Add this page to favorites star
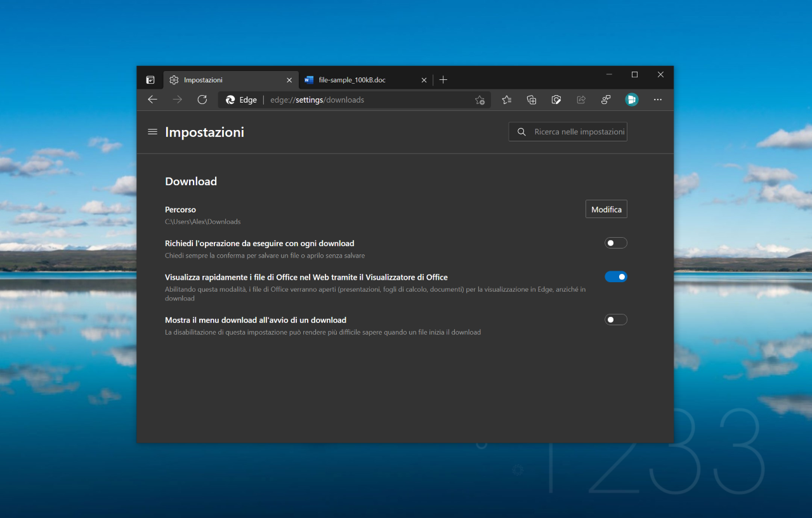 [x=480, y=100]
